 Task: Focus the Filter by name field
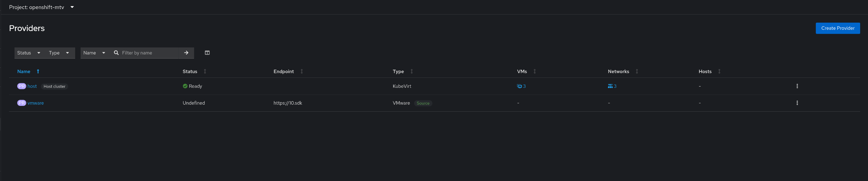pos(148,53)
